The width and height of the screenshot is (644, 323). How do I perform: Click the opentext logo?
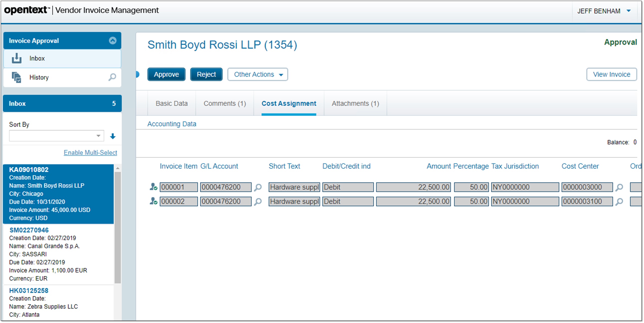27,10
